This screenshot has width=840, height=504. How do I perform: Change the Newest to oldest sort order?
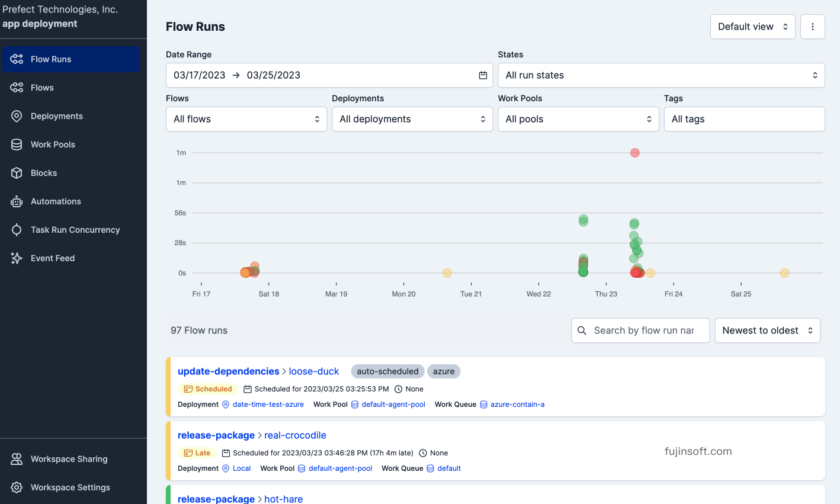767,330
